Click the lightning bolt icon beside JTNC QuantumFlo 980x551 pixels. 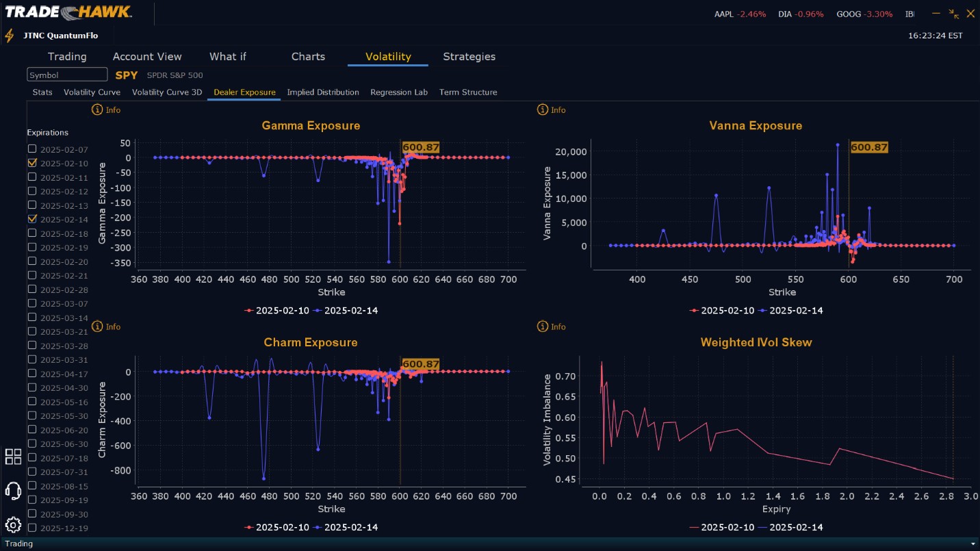point(9,36)
